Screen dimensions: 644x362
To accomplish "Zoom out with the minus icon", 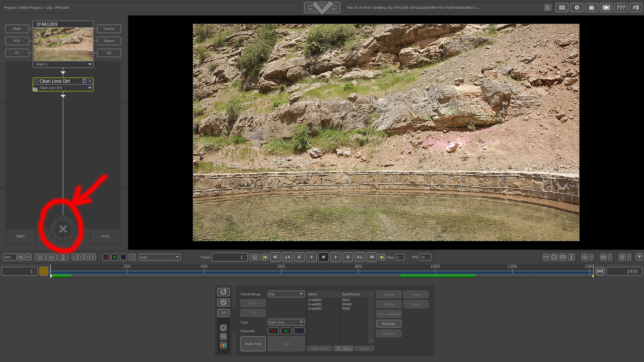I will tap(29, 257).
